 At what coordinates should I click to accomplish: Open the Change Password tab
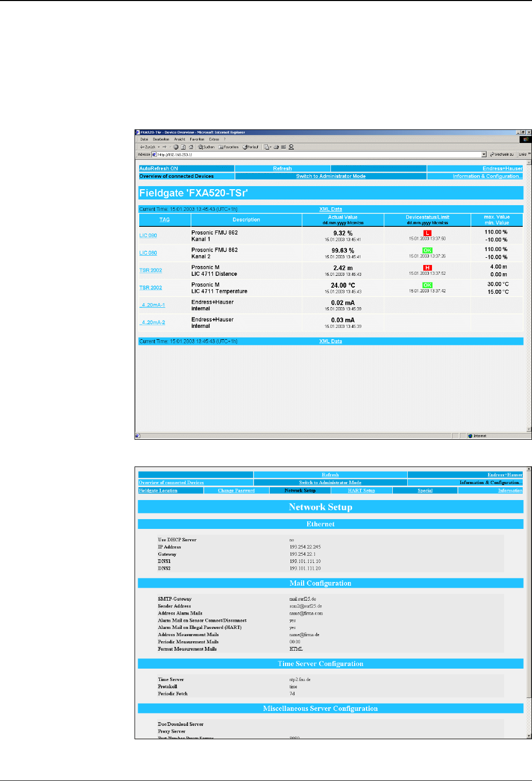point(236,490)
